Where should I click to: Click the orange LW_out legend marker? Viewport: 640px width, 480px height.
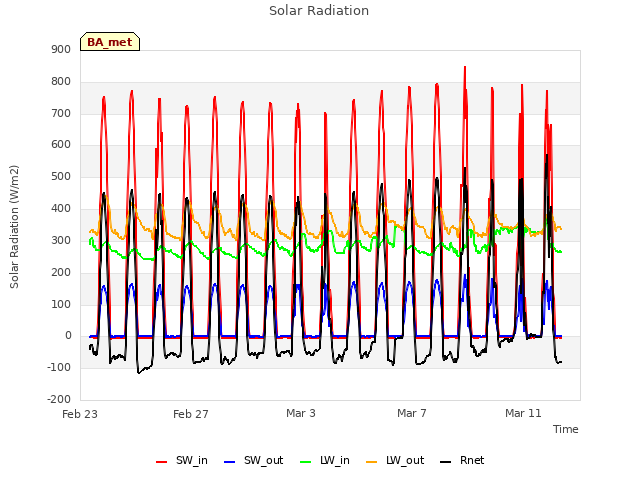(x=372, y=462)
